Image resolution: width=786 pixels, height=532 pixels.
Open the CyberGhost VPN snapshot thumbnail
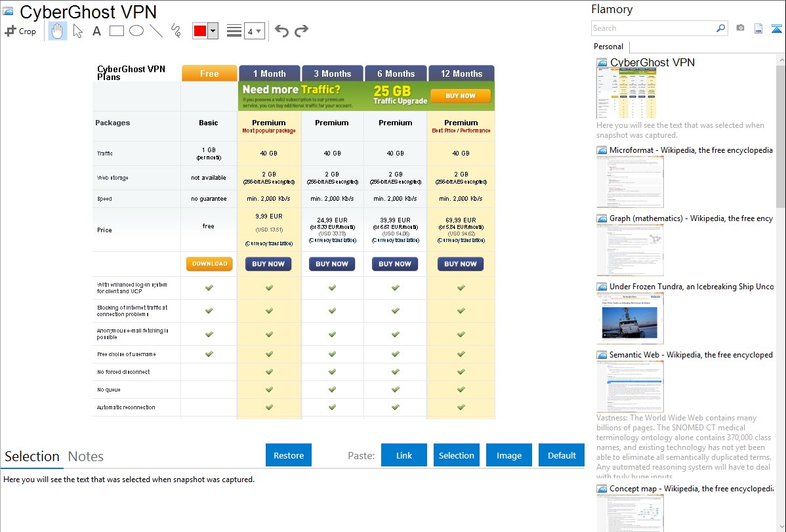tap(626, 94)
